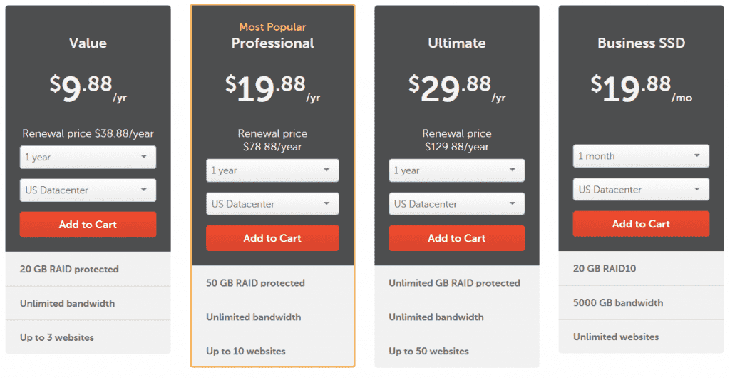Click the Unlimited GB RAID protected feature

coord(454,283)
